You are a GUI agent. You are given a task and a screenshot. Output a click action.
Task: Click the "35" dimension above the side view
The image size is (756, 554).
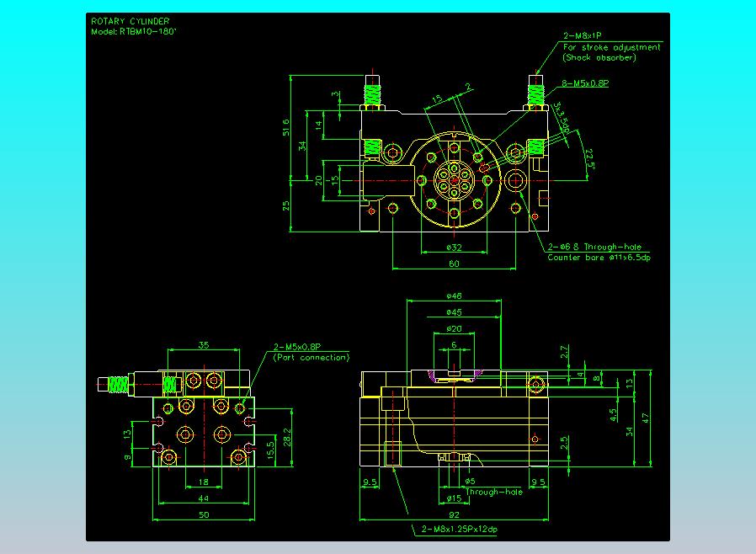pyautogui.click(x=204, y=345)
